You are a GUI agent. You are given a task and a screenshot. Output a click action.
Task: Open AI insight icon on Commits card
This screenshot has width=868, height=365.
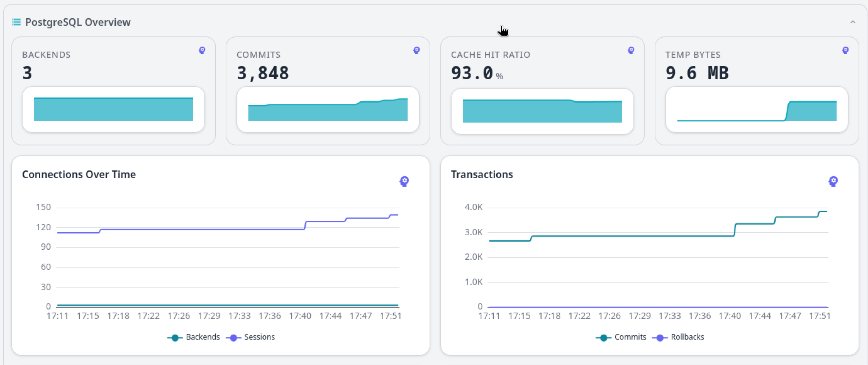[x=417, y=50]
